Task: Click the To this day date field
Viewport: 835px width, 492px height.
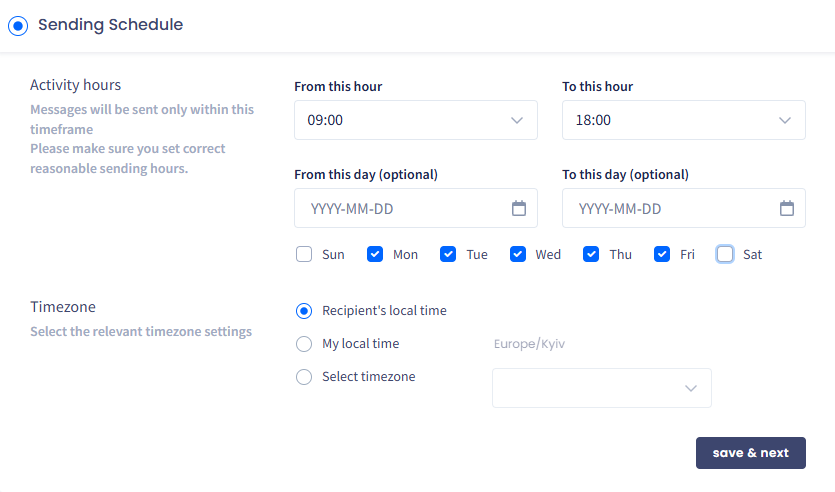Action: (683, 208)
